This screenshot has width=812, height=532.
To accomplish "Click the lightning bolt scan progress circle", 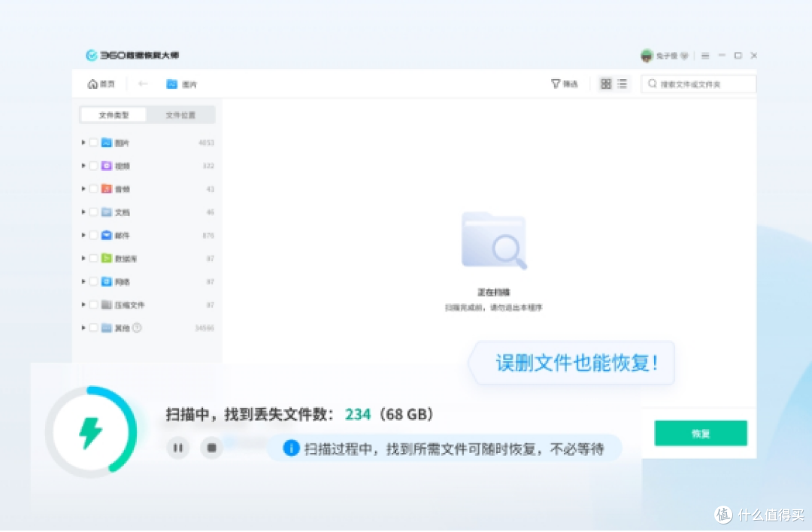I will click(x=91, y=432).
